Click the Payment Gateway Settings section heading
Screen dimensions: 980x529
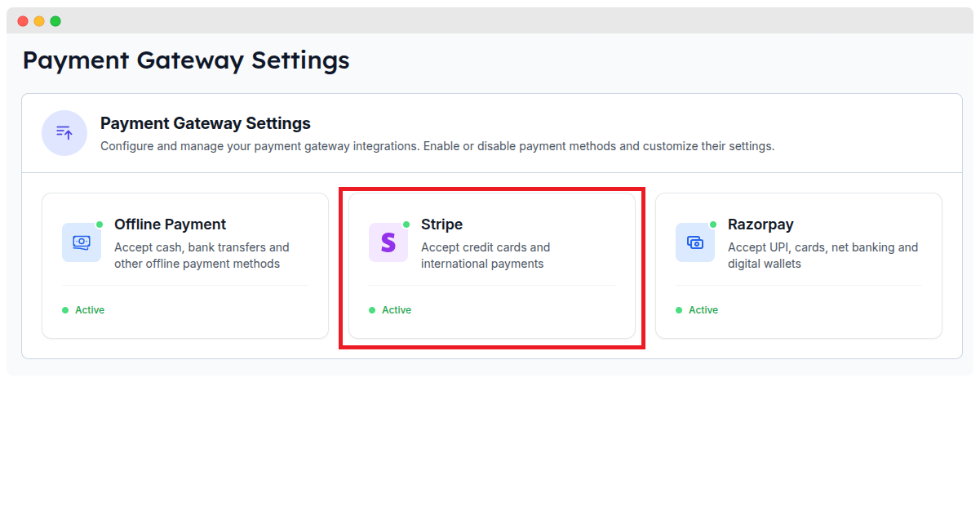tap(206, 123)
